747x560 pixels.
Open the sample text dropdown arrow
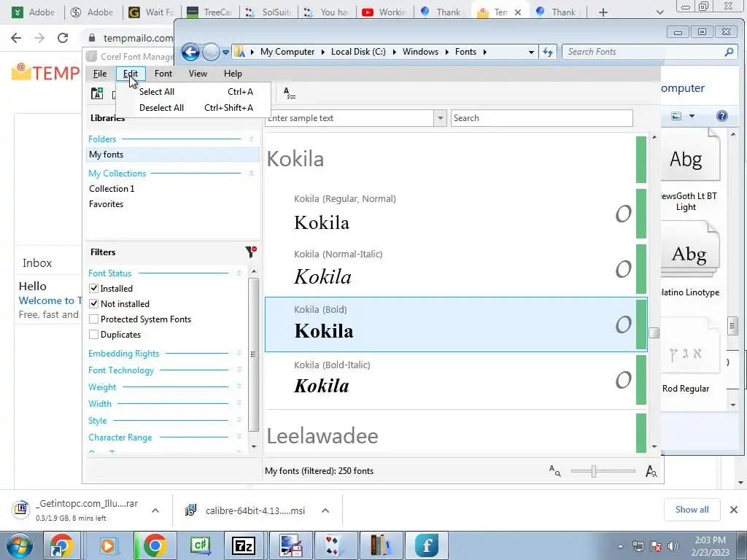pos(440,118)
